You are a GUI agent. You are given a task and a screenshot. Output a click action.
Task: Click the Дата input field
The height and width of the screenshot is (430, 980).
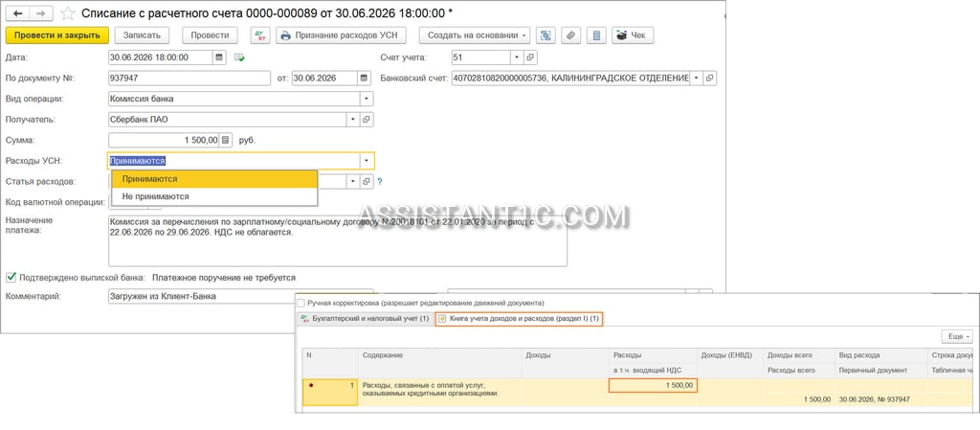tap(161, 57)
